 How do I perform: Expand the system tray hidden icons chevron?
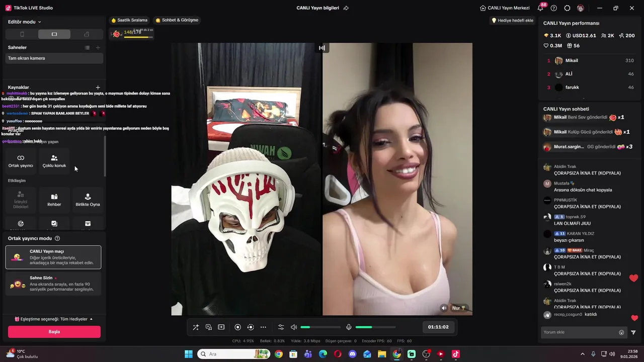(583, 354)
